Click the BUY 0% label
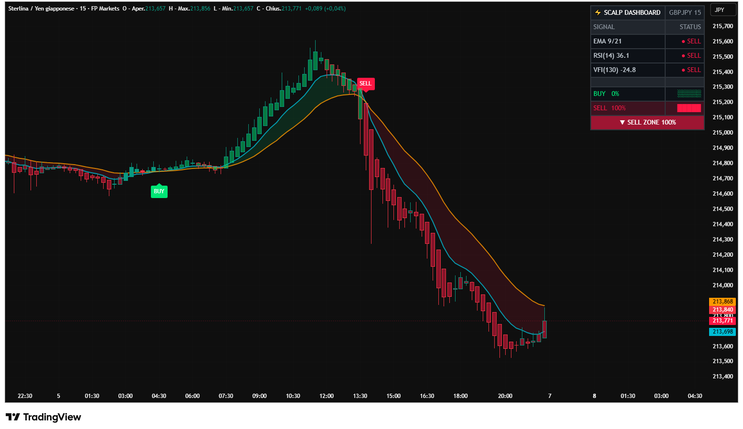743x429 pixels. [x=606, y=94]
